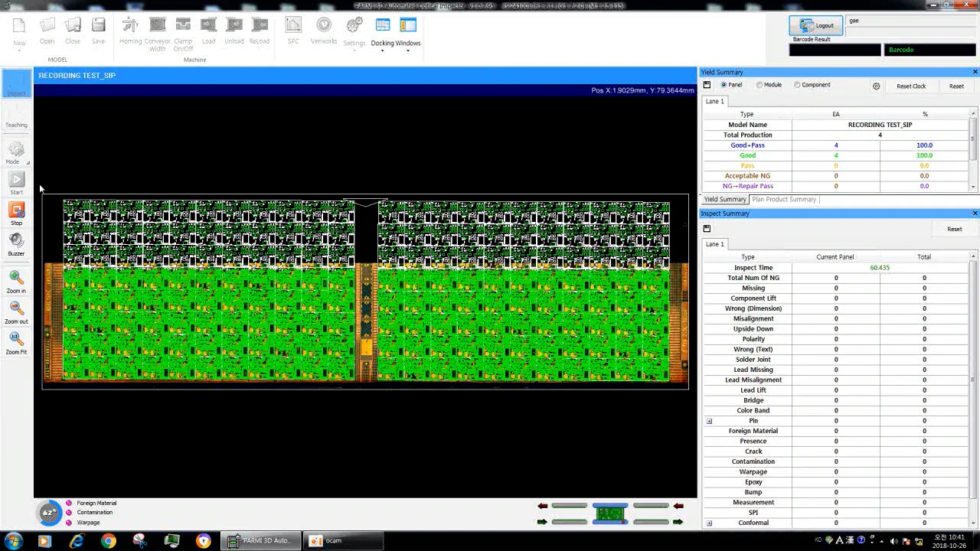Image resolution: width=980 pixels, height=551 pixels.
Task: Select the Panel radio button
Action: point(724,85)
